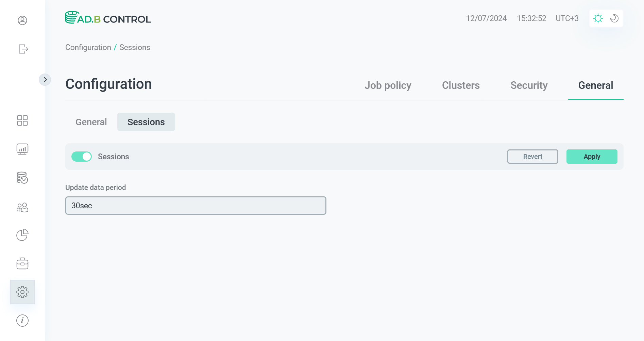The image size is (644, 341).
Task: Switch to dark theme moon icon
Action: [614, 18]
